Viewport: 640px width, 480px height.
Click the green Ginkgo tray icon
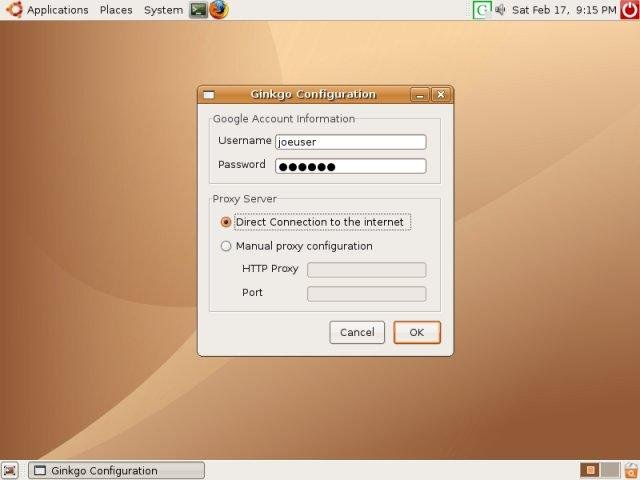point(481,10)
